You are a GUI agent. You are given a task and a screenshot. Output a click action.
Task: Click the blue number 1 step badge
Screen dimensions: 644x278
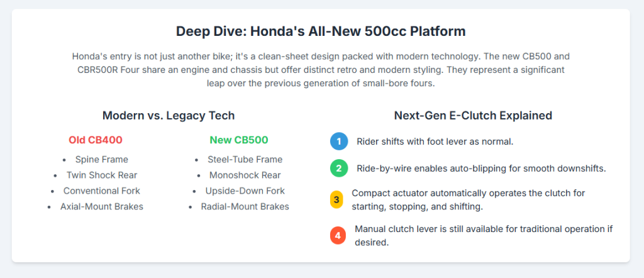tap(338, 142)
